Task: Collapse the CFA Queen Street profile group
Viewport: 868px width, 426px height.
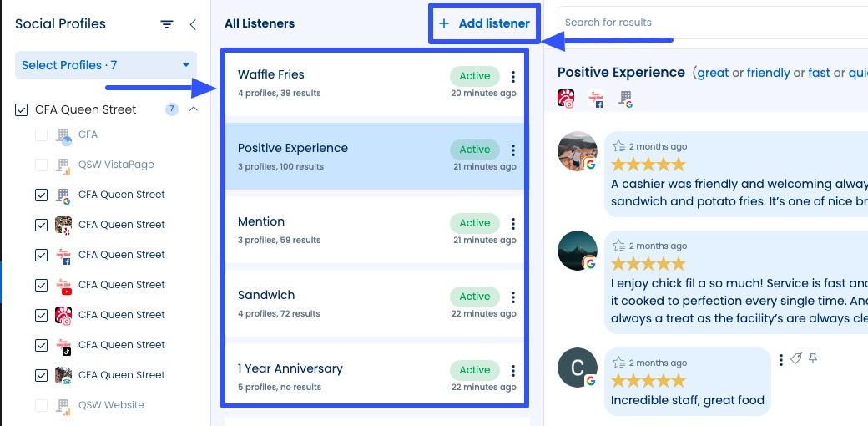Action: (194, 109)
